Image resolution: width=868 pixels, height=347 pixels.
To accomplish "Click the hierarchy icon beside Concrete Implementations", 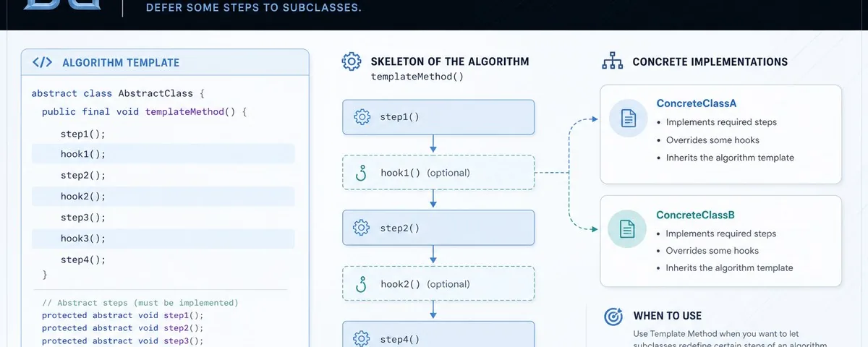I will [x=613, y=61].
